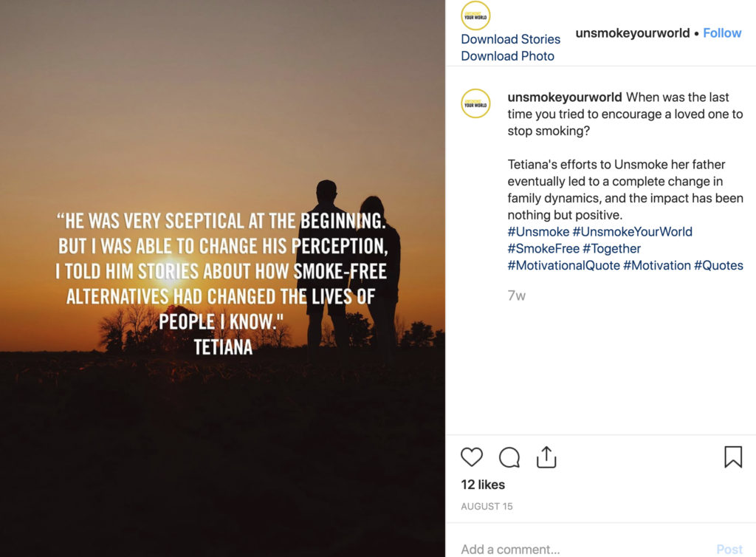Open the unsmokeyourworld username in the header
This screenshot has width=756, height=557.
pos(633,33)
